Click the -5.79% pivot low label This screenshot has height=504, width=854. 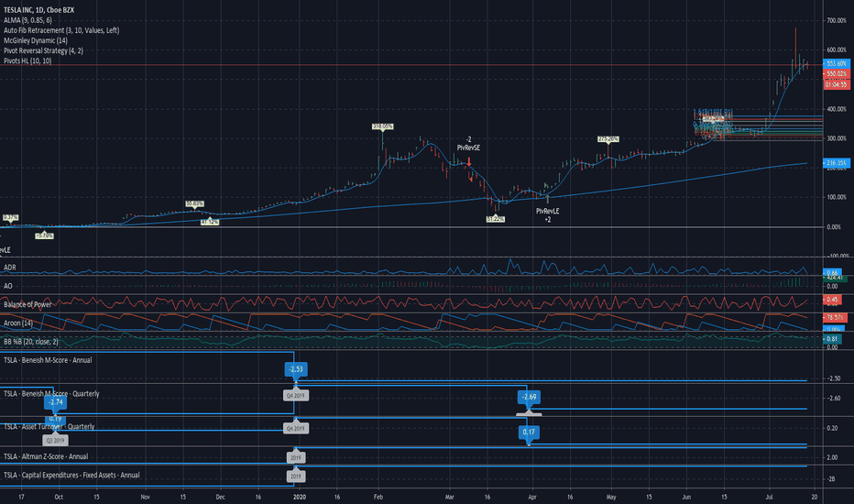pos(44,236)
